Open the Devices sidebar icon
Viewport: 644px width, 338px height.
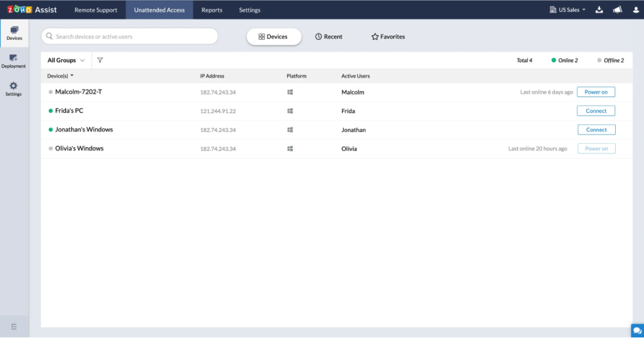[x=14, y=33]
